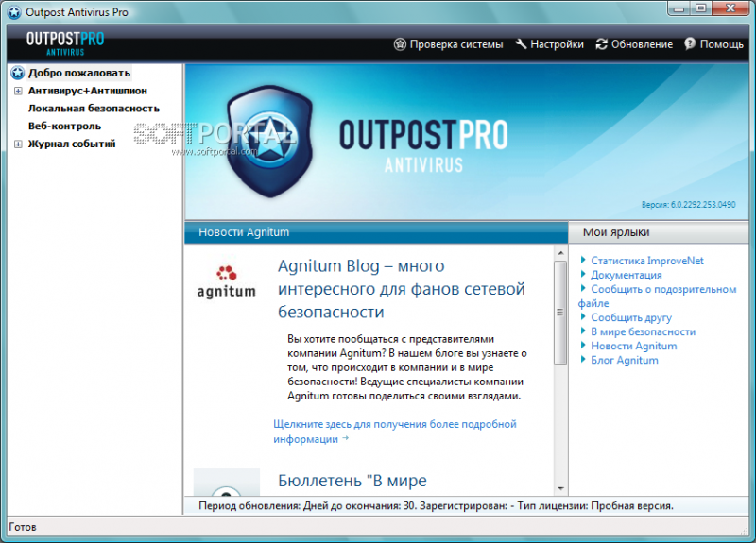Click news scrollbar down arrow

click(x=560, y=488)
